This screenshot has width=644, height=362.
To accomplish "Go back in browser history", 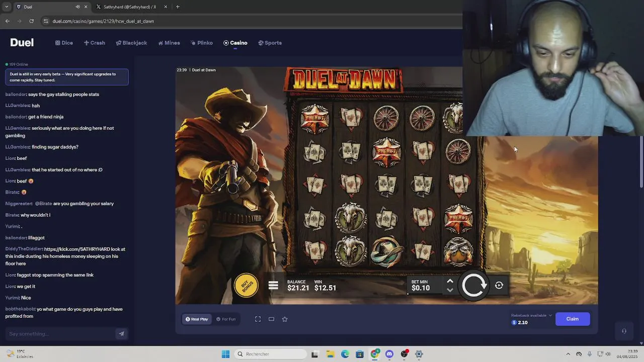I will (x=7, y=21).
